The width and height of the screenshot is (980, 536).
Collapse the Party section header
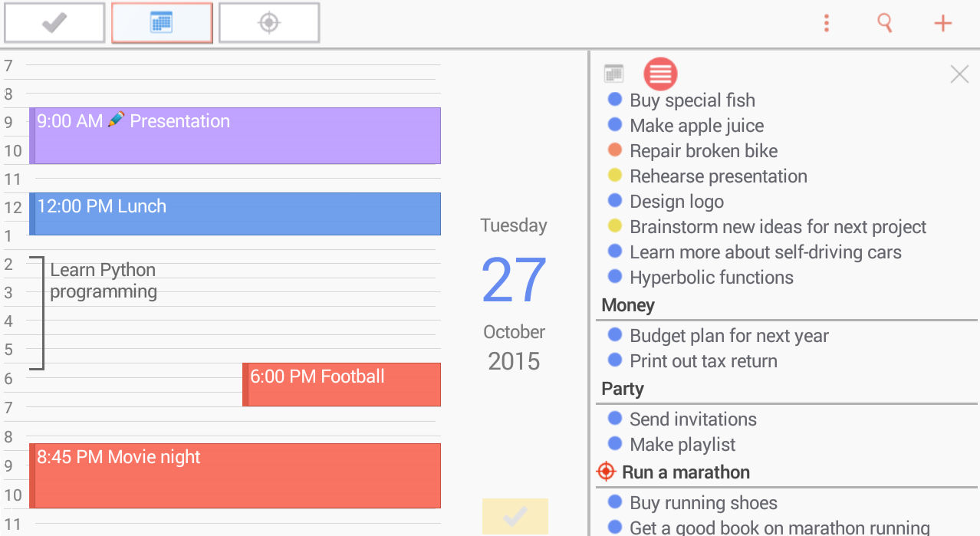[x=623, y=389]
